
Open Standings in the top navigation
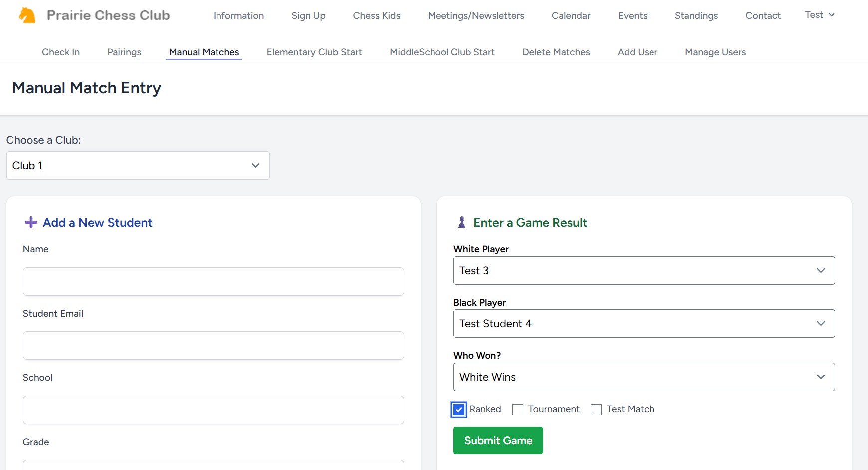point(696,16)
